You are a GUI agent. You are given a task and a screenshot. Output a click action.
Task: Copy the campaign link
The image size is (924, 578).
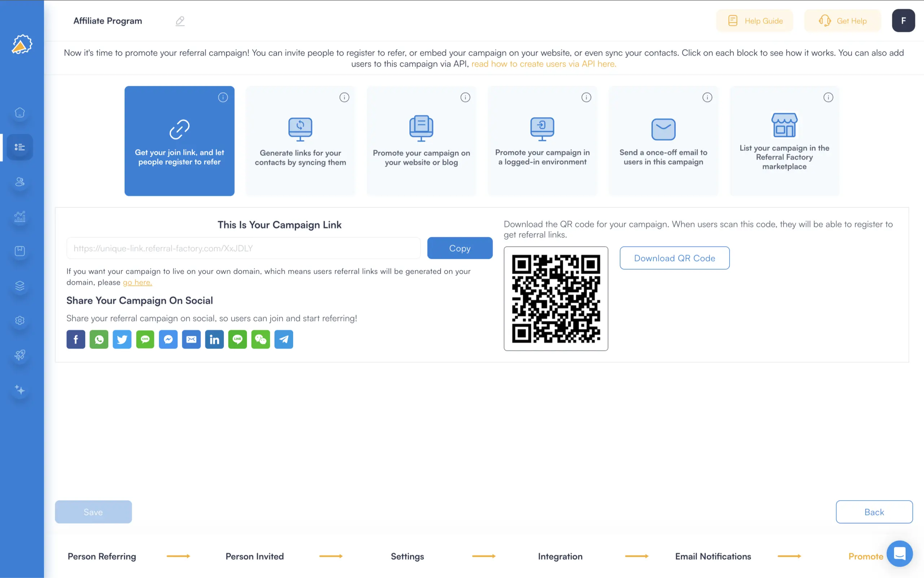(460, 248)
